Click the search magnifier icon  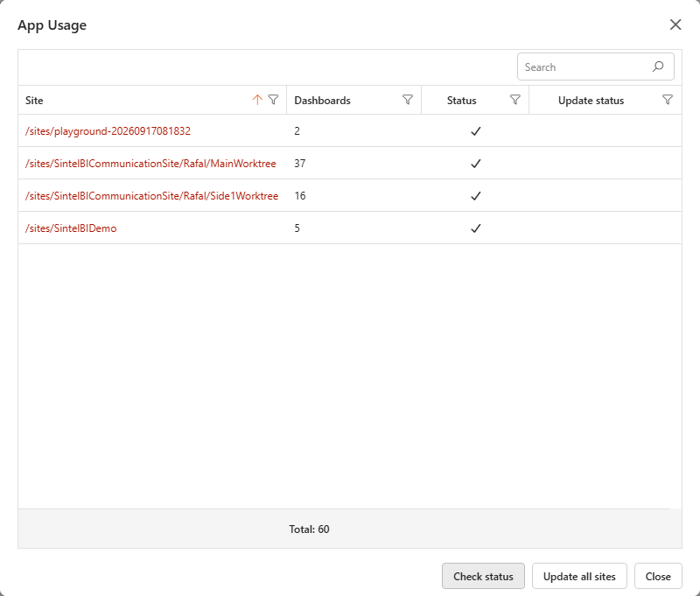pyautogui.click(x=658, y=67)
